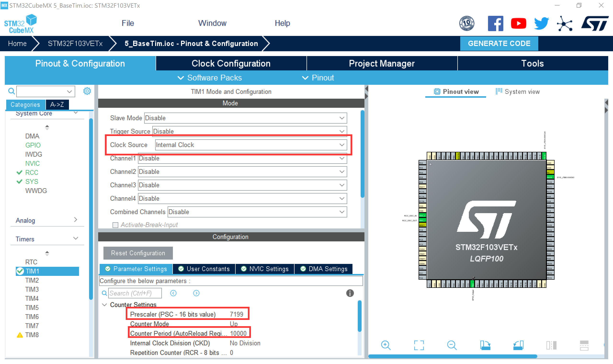Open the DMA Settings tab
This screenshot has height=364, width=613.
324,269
